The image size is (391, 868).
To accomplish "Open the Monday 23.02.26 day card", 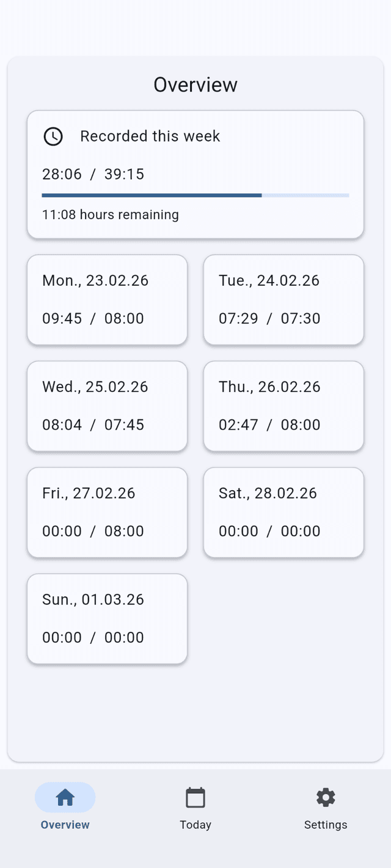I will (x=107, y=299).
